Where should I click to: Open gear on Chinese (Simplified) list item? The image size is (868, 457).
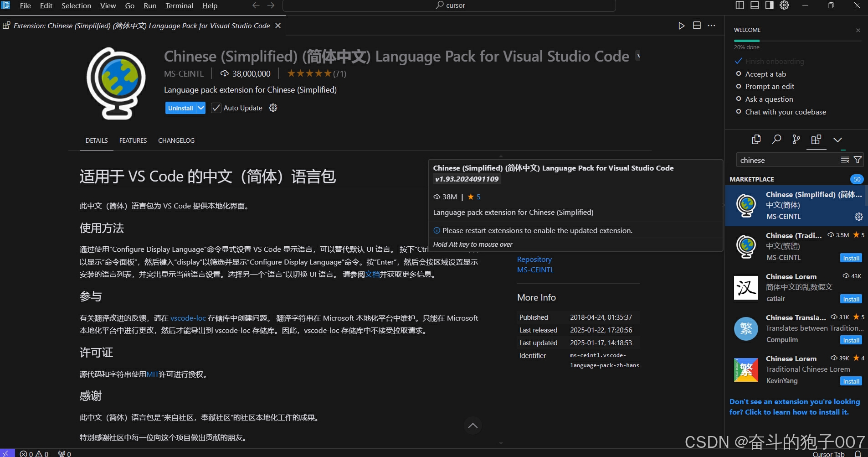(858, 217)
